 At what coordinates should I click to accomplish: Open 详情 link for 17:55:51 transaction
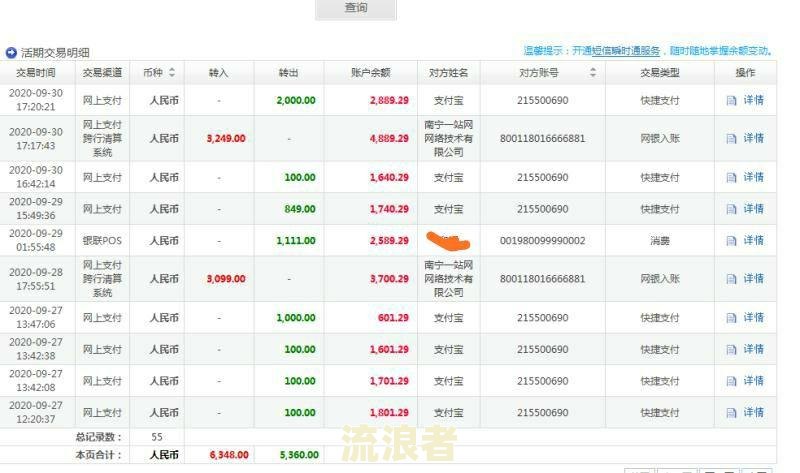(x=754, y=279)
